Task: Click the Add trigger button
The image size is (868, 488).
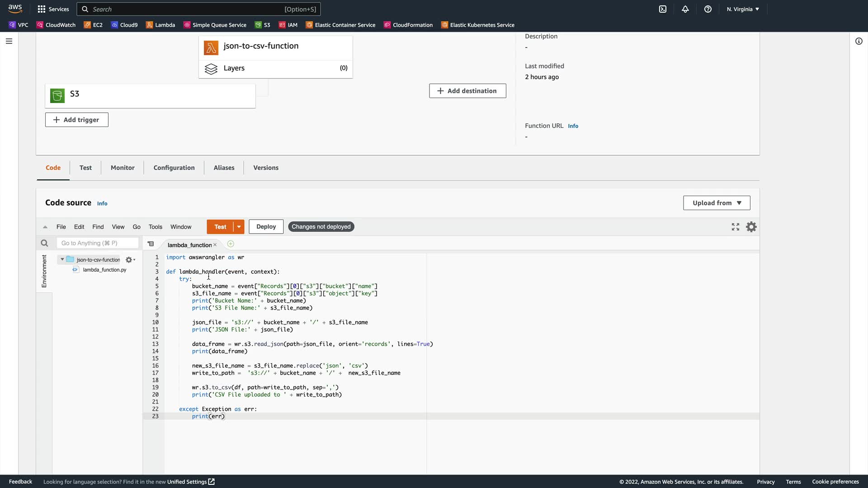Action: pyautogui.click(x=76, y=120)
